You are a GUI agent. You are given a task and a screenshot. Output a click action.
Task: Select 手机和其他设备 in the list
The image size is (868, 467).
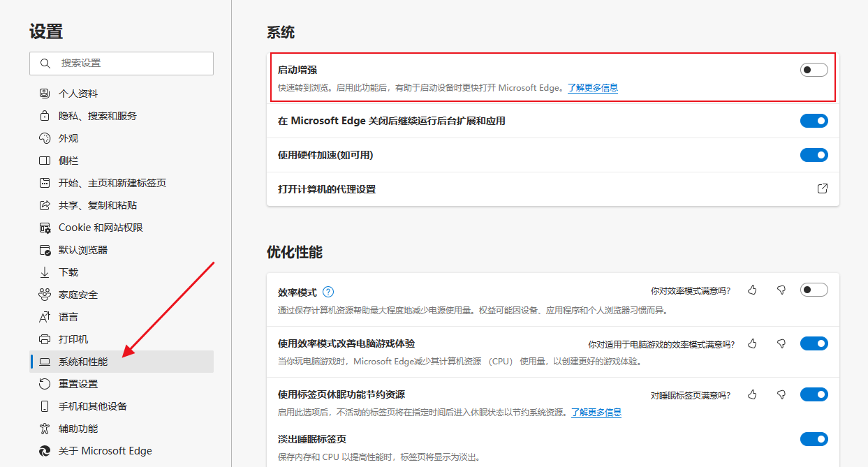(x=122, y=406)
